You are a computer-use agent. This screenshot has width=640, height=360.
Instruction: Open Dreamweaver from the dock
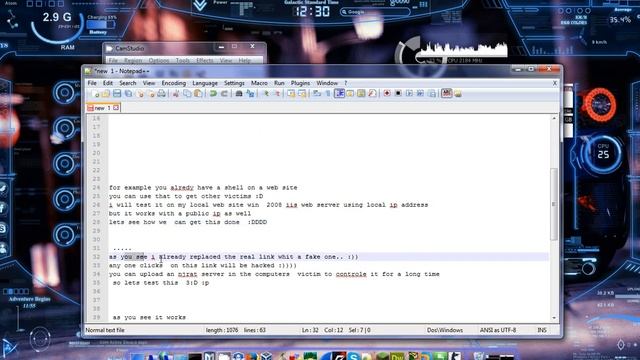click(x=397, y=356)
